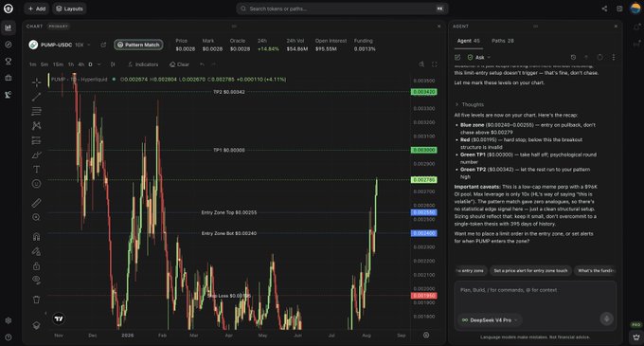This screenshot has height=346, width=644.
Task: Switch to the Paths tab
Action: [503, 41]
